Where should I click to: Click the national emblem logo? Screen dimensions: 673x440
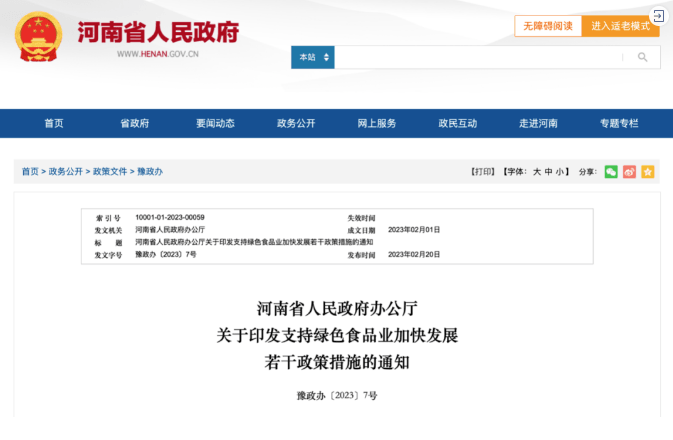click(38, 38)
